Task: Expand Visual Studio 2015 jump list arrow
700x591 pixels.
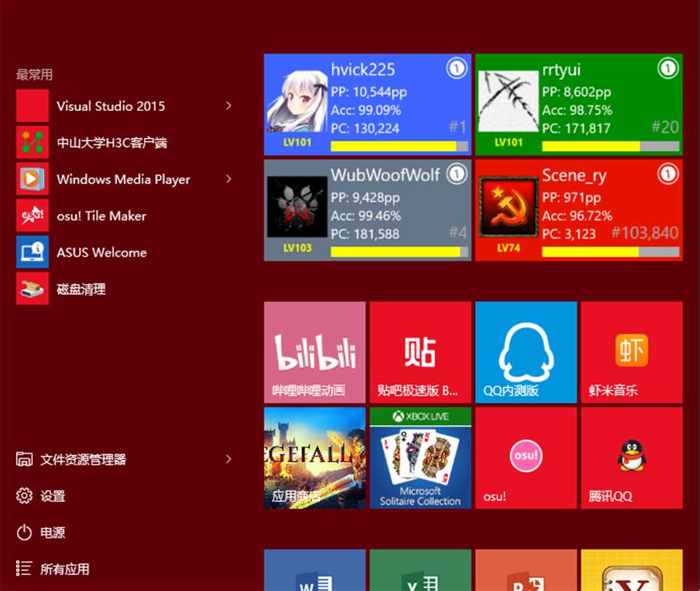Action: tap(228, 106)
